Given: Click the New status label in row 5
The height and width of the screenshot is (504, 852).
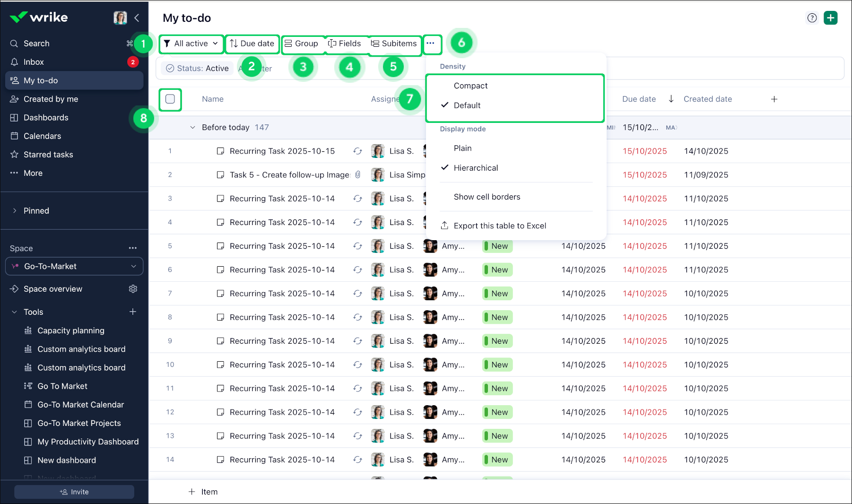Looking at the screenshot, I should (498, 246).
